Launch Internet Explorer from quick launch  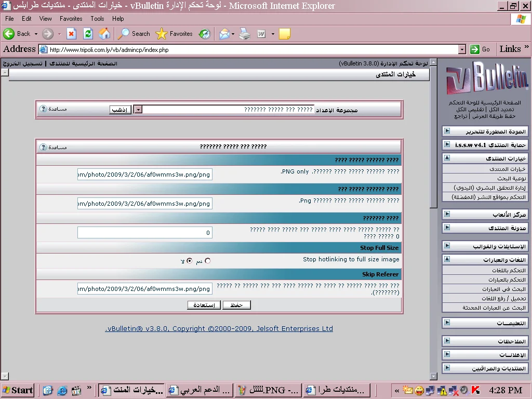click(x=62, y=391)
